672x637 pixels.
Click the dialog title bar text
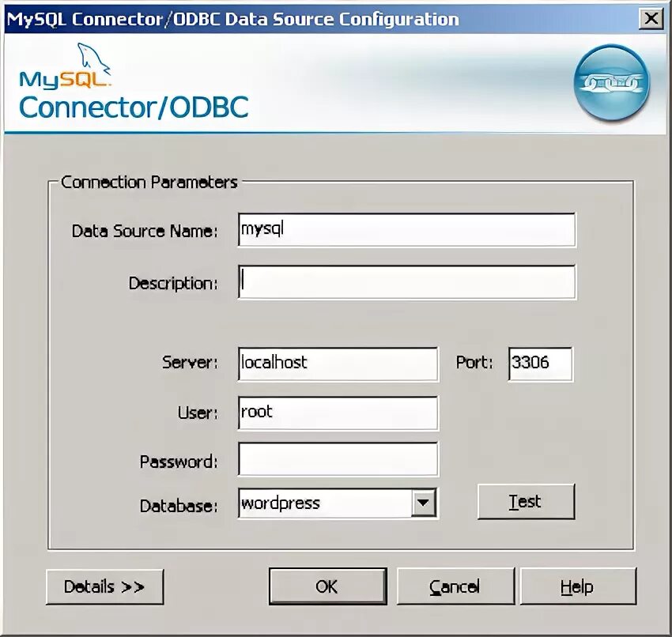[x=232, y=20]
